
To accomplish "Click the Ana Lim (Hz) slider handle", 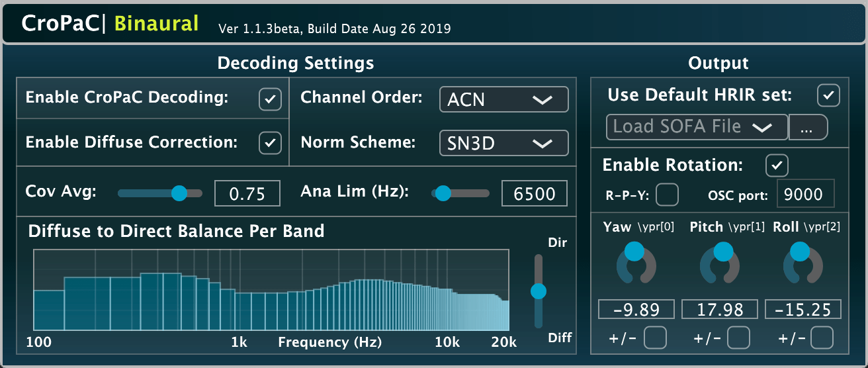I will pos(443,193).
